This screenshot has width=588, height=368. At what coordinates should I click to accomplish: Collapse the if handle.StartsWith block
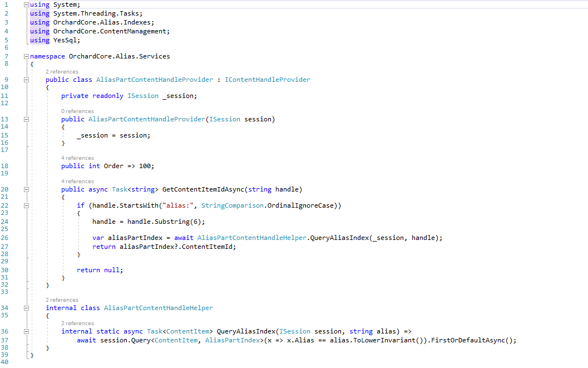pos(26,205)
